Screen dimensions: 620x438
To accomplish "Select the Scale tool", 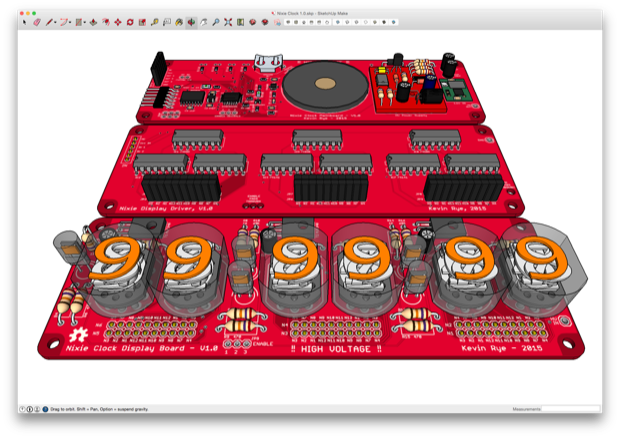I will click(x=142, y=23).
